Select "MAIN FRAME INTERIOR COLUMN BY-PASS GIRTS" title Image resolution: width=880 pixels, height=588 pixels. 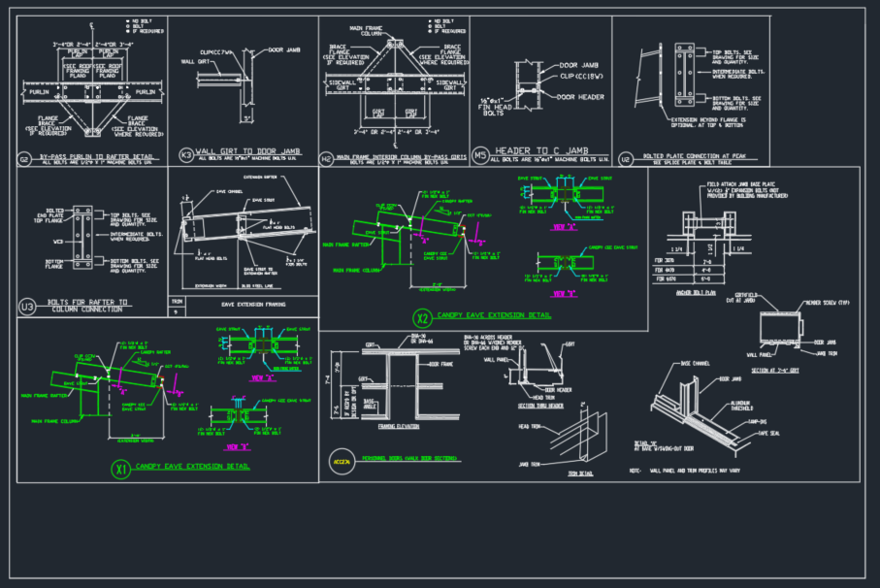tap(402, 157)
